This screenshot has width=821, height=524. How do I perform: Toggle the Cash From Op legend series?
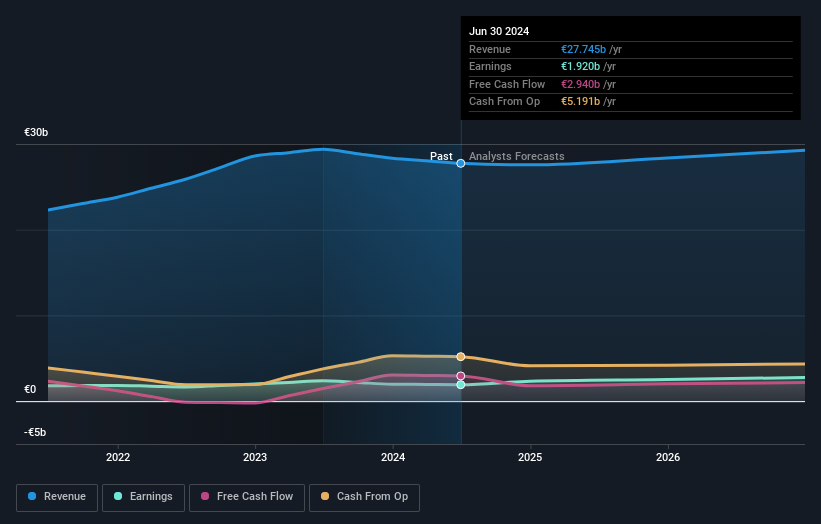[364, 497]
